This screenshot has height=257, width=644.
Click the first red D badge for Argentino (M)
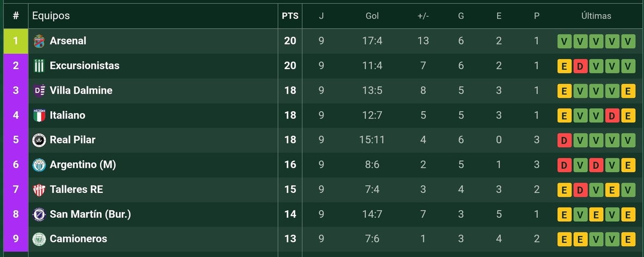point(565,165)
